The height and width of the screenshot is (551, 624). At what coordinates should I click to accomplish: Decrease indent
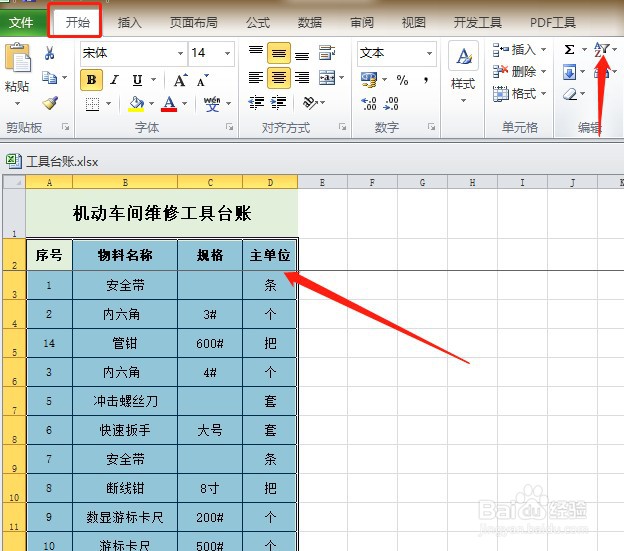tap(256, 102)
